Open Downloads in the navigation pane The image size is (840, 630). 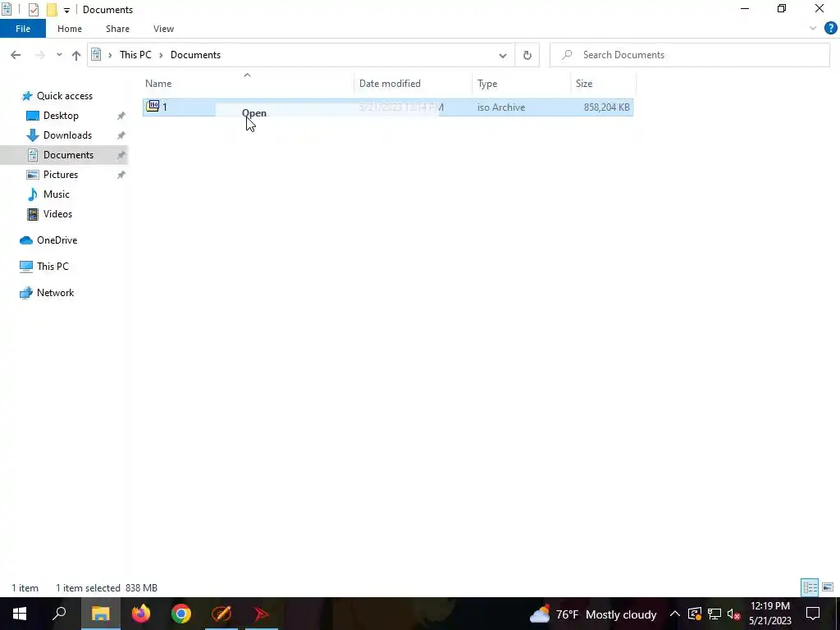(67, 135)
